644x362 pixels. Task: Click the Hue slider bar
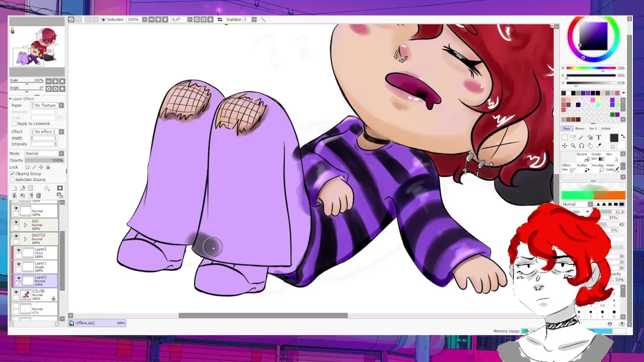(591, 68)
